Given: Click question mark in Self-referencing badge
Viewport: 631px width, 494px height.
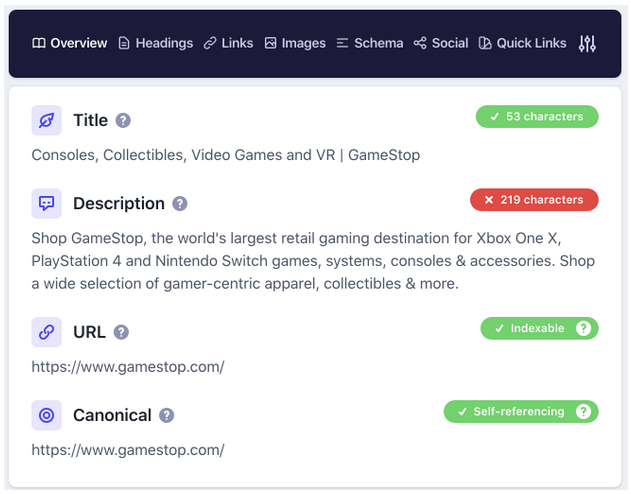Looking at the screenshot, I should [583, 411].
